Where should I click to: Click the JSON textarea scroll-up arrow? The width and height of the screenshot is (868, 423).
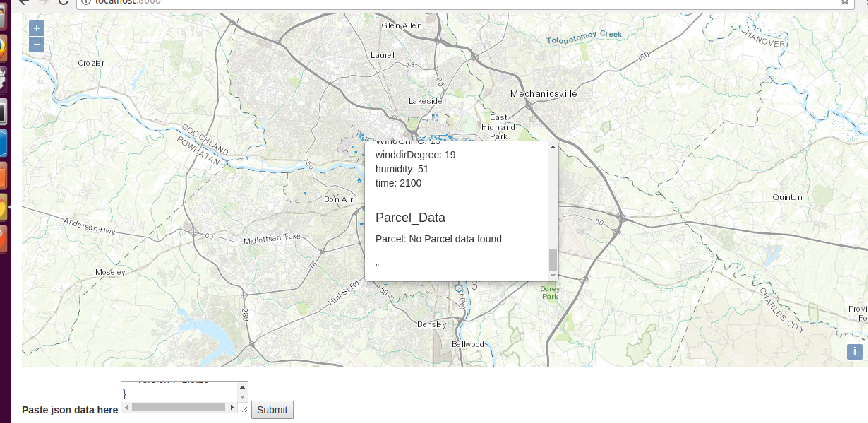(x=242, y=387)
